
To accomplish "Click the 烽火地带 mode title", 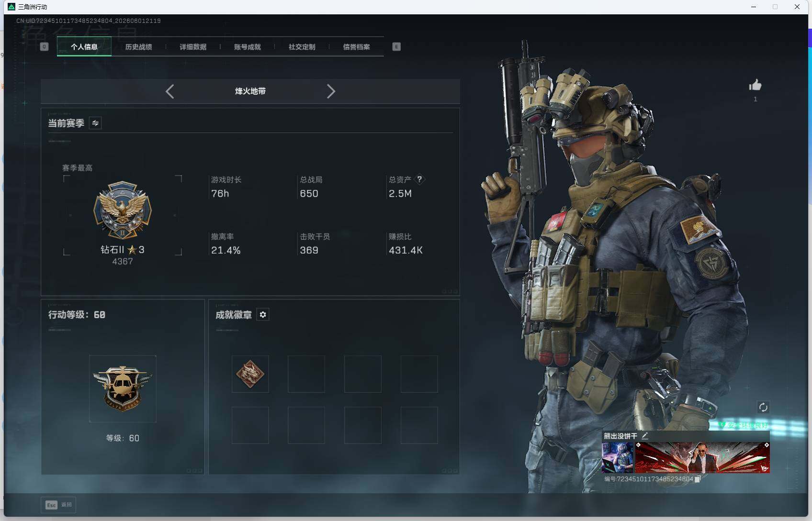I will click(x=250, y=91).
